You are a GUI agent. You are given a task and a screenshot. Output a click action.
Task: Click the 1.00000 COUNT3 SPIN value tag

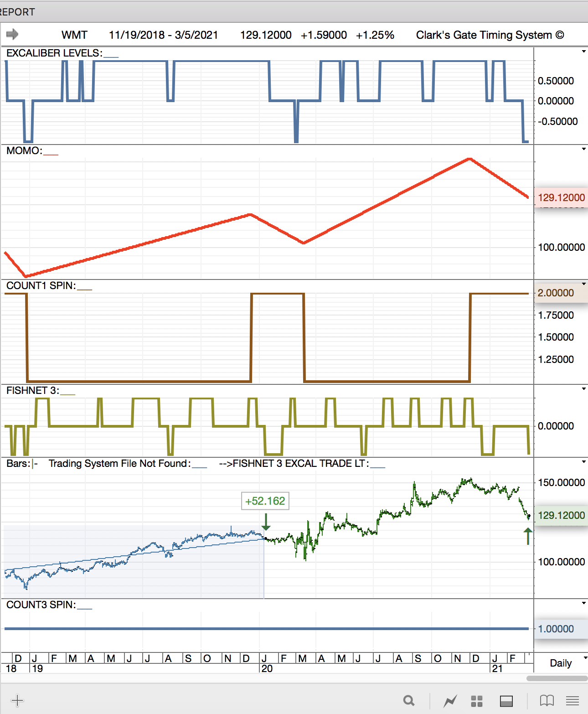pos(561,629)
